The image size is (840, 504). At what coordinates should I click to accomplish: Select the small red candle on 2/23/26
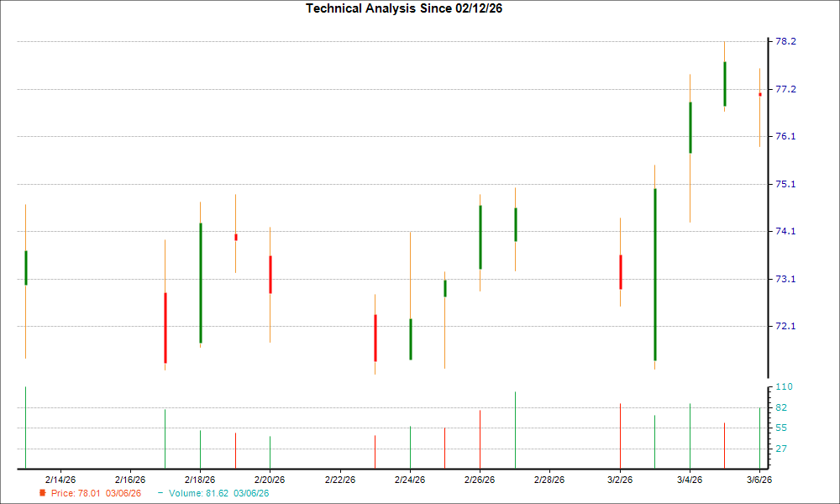[375, 336]
